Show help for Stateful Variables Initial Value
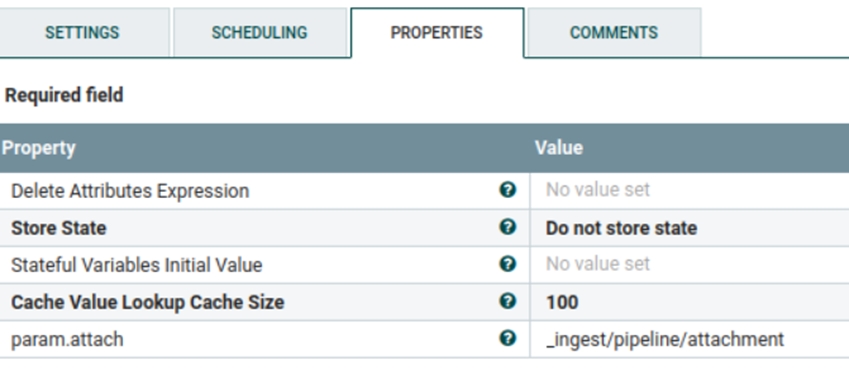This screenshot has height=382, width=849. tap(507, 264)
